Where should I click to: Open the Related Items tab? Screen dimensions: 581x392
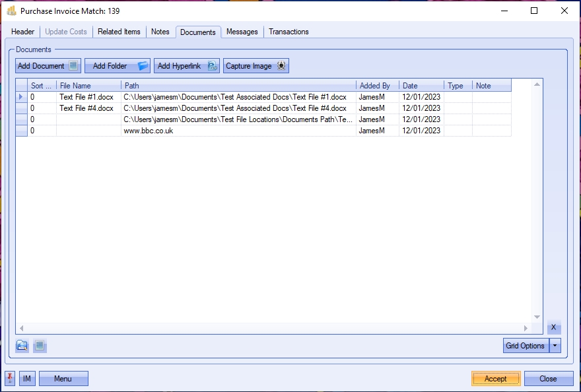[x=119, y=32]
